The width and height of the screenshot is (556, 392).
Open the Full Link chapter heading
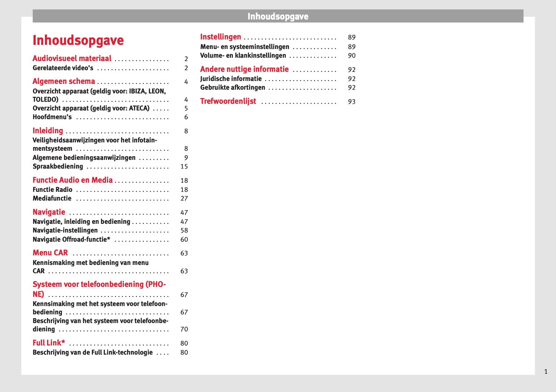coord(49,343)
